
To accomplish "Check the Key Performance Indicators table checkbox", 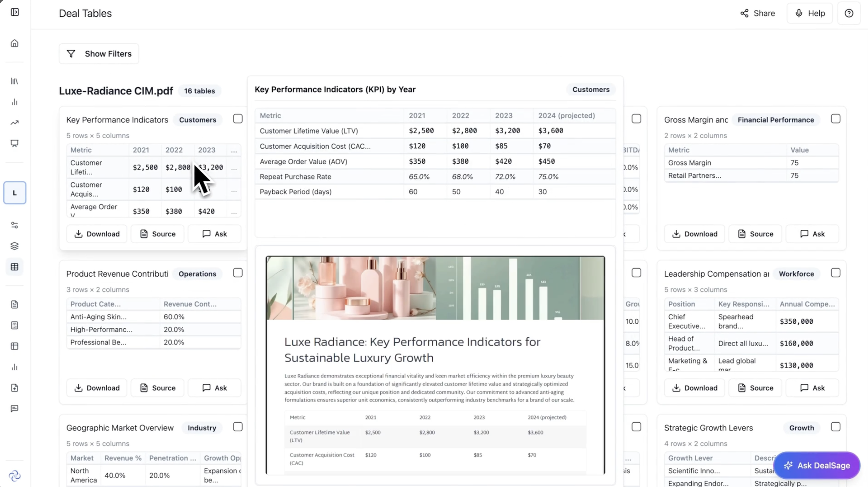I will click(237, 119).
